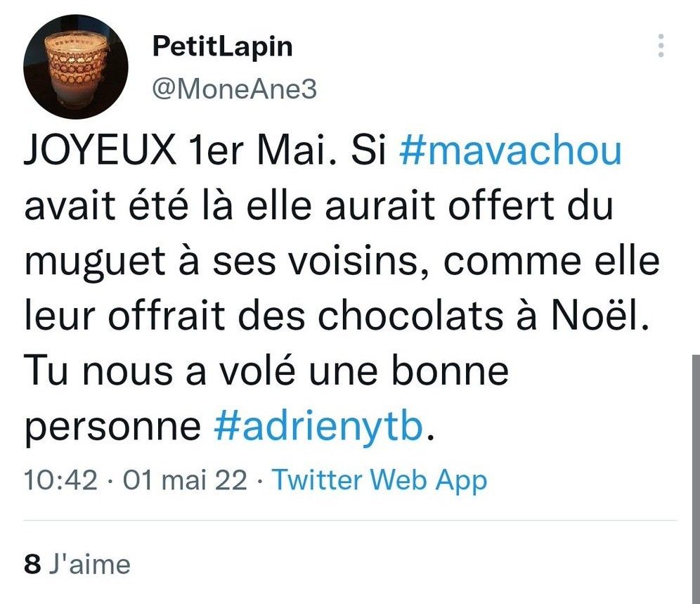View the J'aime likes list

pos(89,565)
